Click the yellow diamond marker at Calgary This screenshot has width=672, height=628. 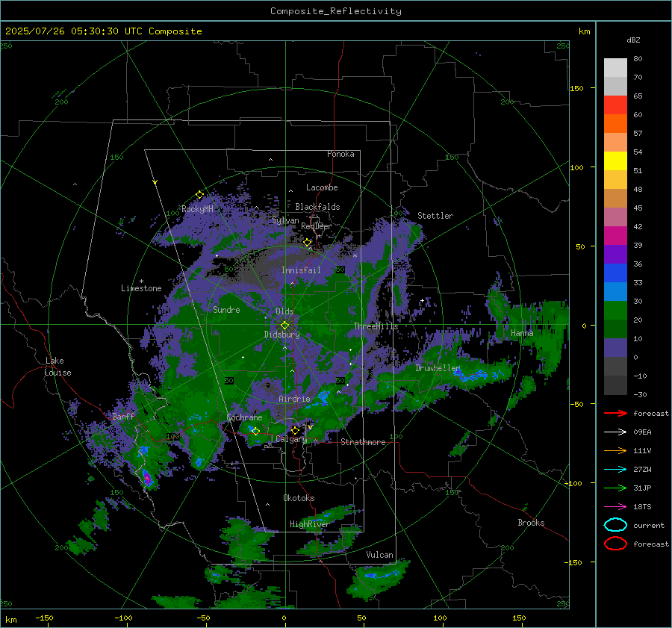point(295,430)
